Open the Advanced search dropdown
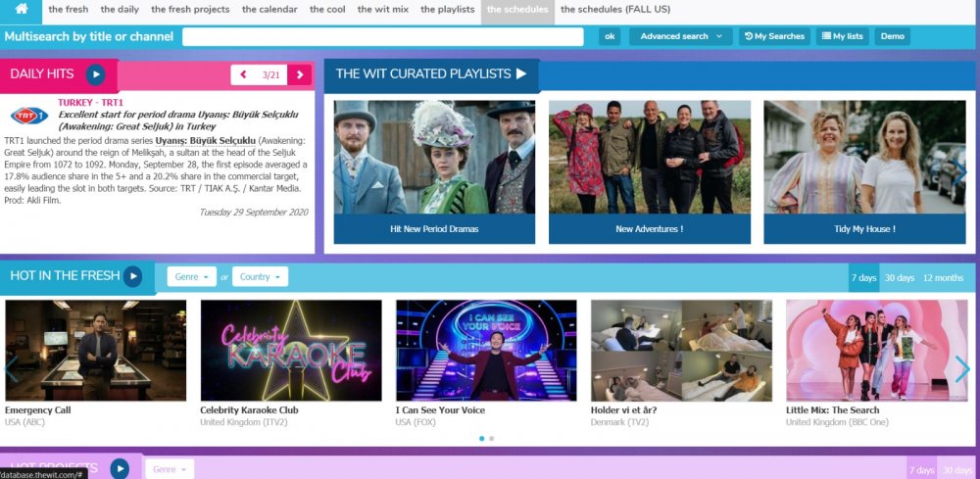This screenshot has height=479, width=980. point(680,36)
